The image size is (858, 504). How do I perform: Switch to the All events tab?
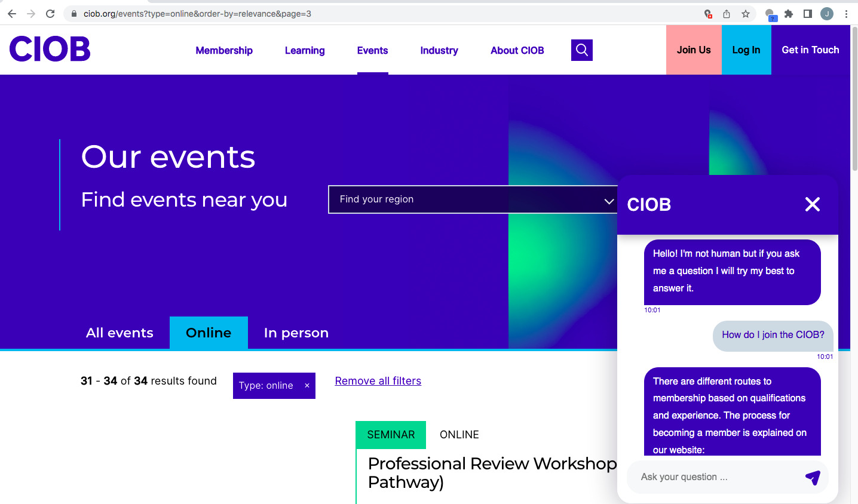(119, 333)
